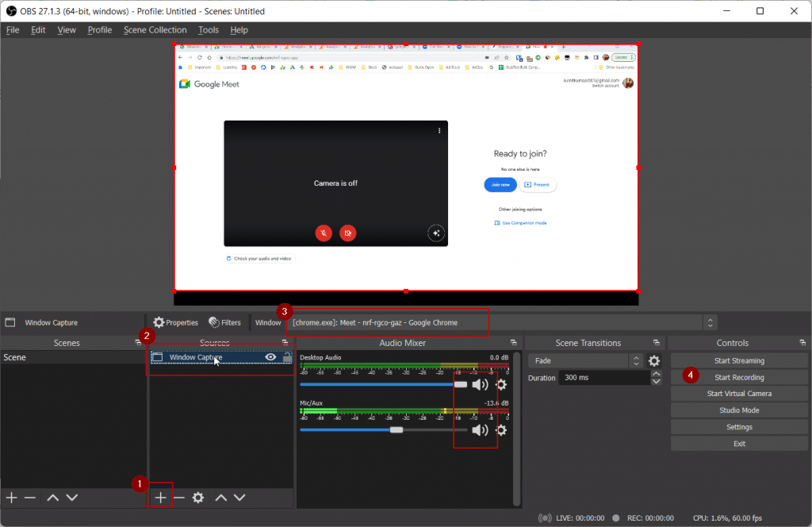Click the Duration 300 ms field

coord(604,377)
